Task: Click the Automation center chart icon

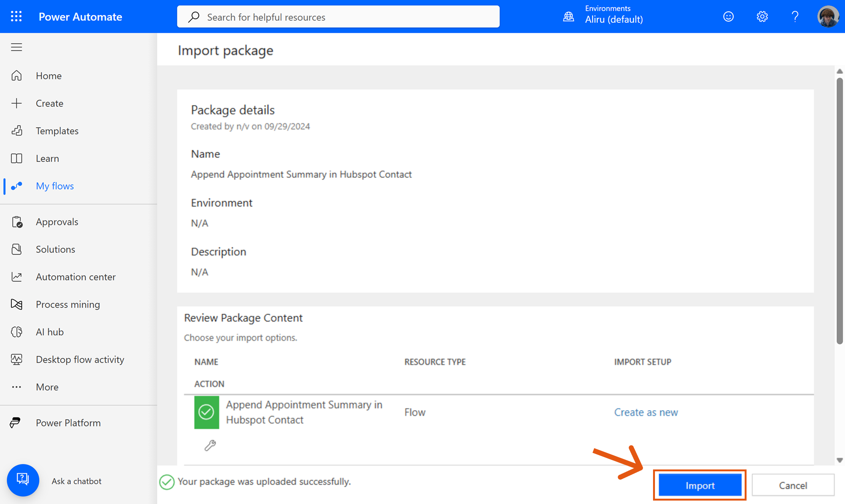Action: (16, 277)
